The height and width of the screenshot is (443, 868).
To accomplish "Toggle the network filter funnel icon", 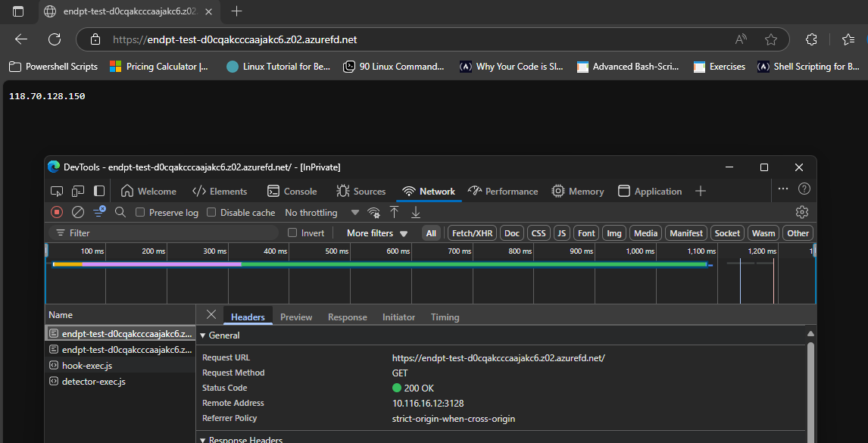I will (x=99, y=211).
